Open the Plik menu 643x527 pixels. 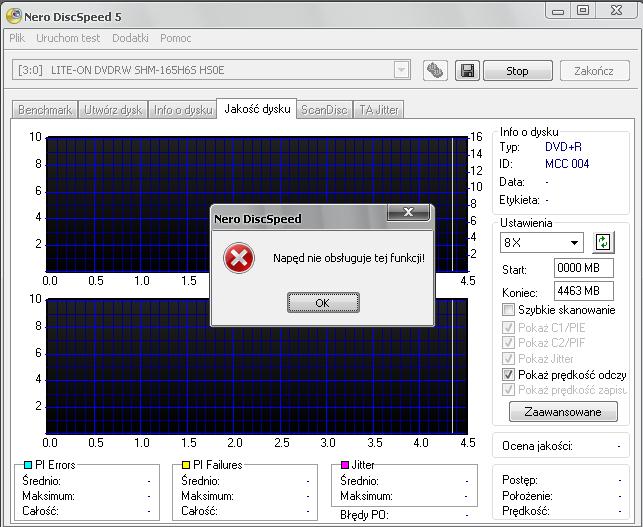pos(17,38)
